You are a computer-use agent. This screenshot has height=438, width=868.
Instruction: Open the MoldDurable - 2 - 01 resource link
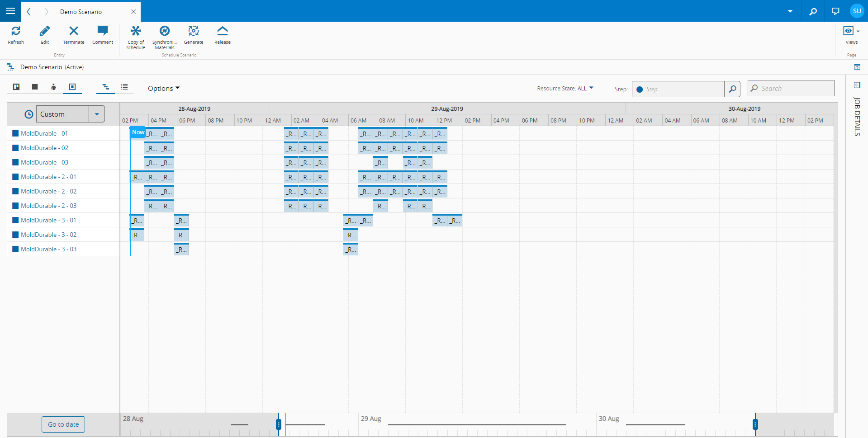tap(48, 177)
